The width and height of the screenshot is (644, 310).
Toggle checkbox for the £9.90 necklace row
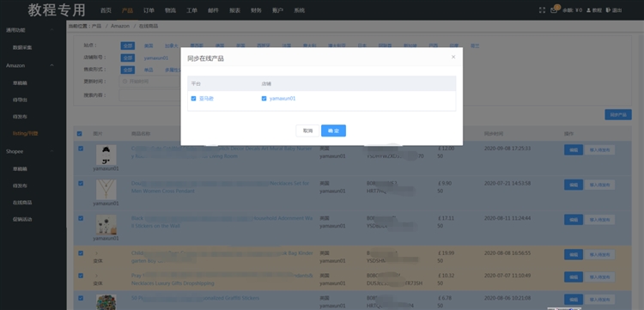click(x=81, y=183)
